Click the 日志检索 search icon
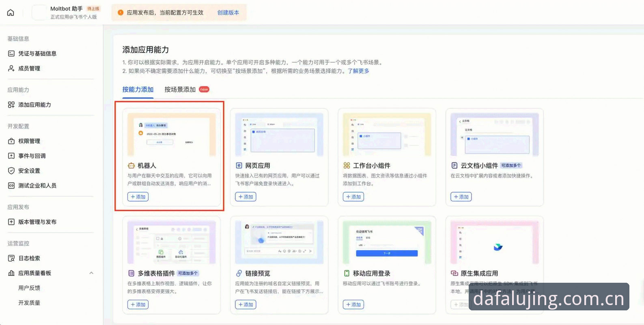Viewport: 644px width, 325px height. (11, 258)
